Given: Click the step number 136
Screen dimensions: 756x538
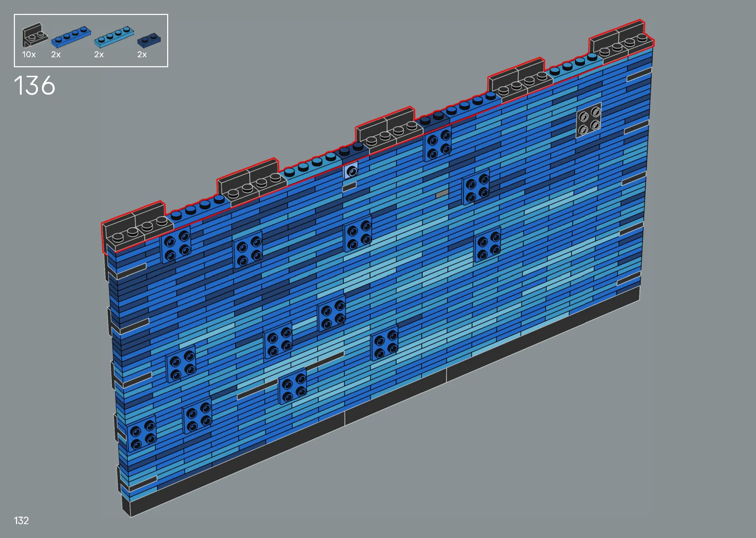Looking at the screenshot, I should click(34, 86).
